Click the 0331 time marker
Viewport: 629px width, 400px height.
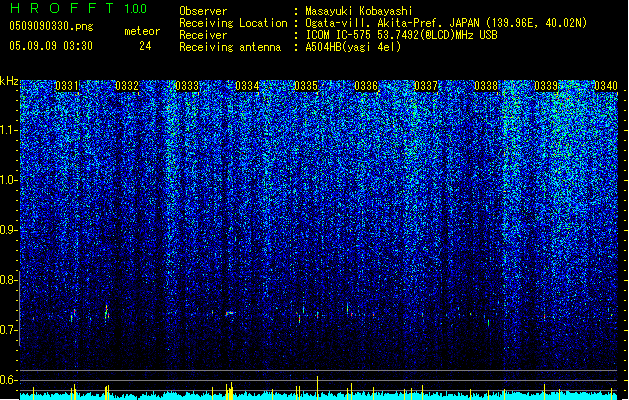pyautogui.click(x=67, y=86)
